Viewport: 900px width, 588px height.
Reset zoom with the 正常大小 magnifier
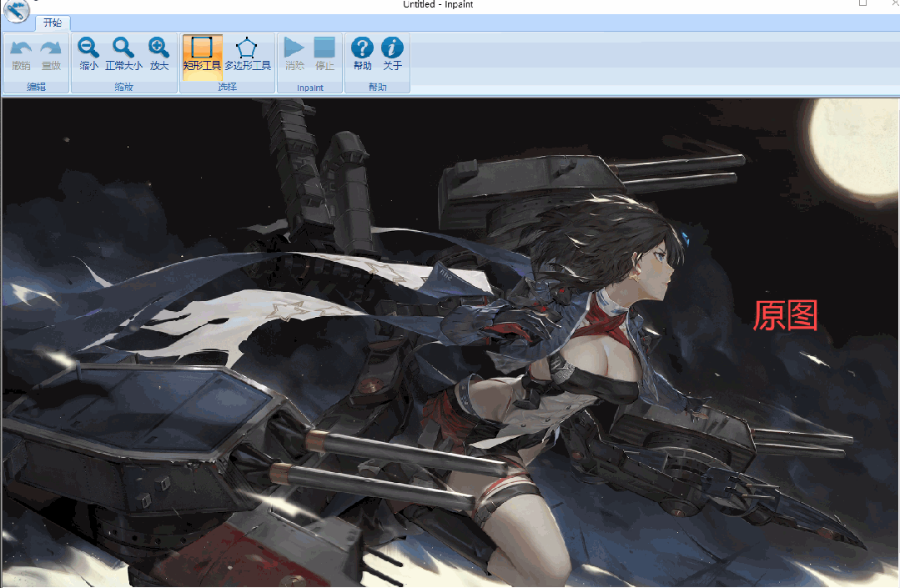123,54
